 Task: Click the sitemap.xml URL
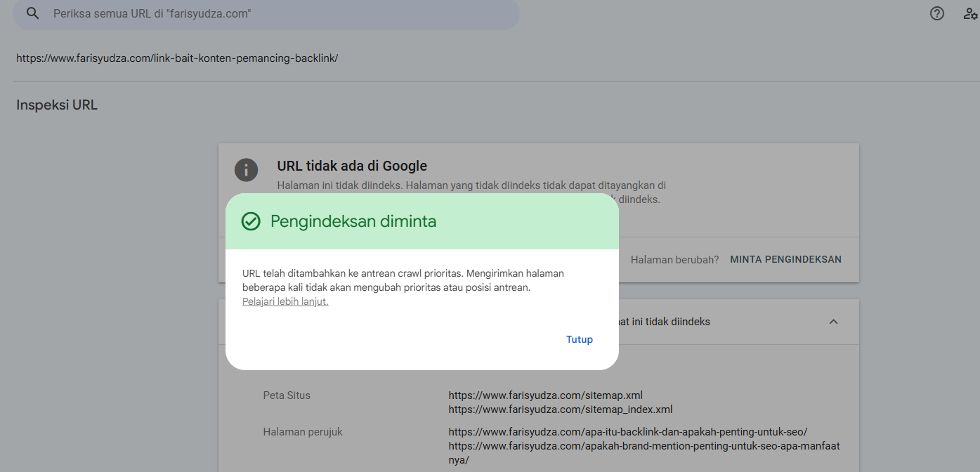(545, 395)
